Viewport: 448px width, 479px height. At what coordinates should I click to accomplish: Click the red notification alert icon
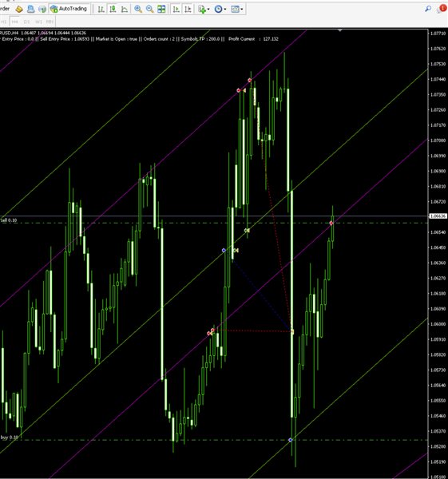coord(442,9)
